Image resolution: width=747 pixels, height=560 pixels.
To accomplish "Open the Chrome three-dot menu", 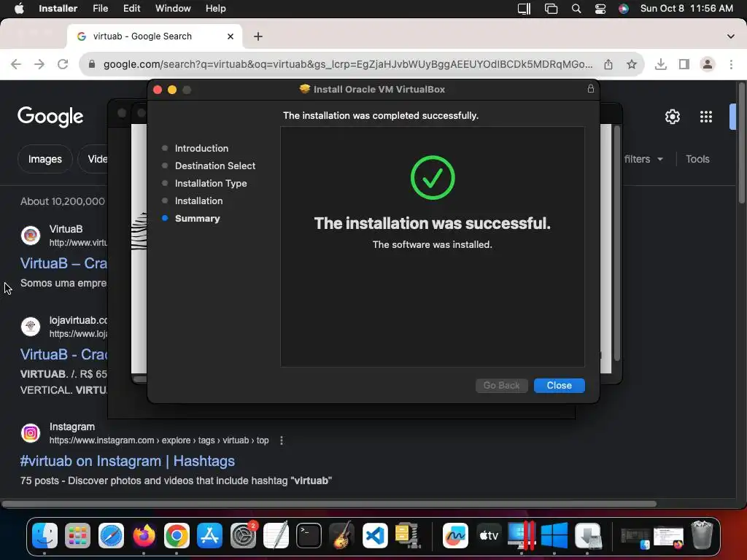I will [731, 64].
